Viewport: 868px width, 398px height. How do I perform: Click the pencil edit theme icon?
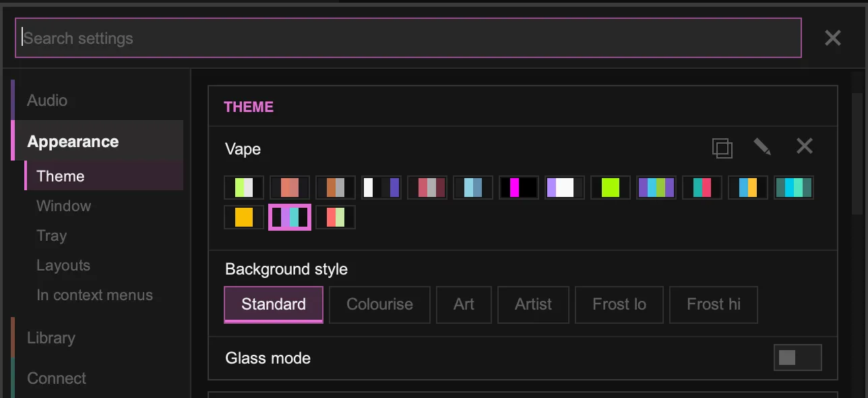coord(762,146)
